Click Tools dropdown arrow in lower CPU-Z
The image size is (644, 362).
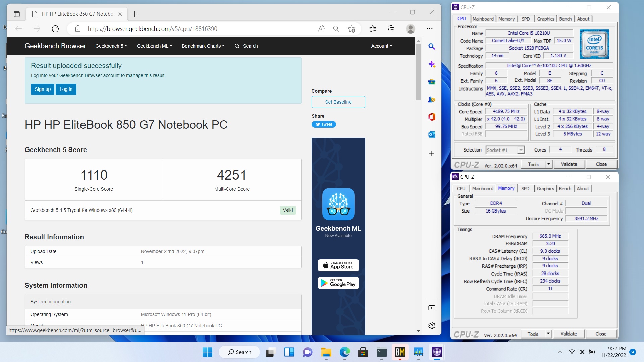click(548, 334)
